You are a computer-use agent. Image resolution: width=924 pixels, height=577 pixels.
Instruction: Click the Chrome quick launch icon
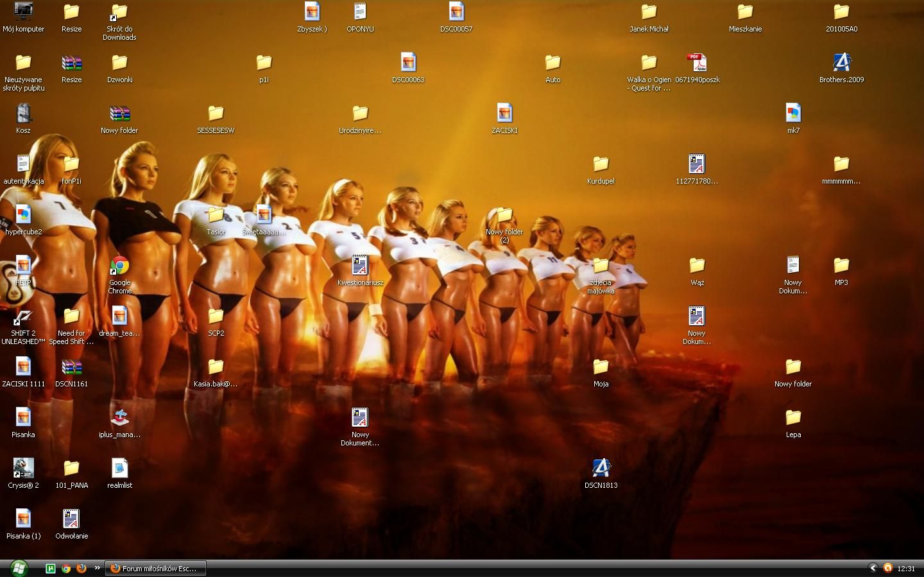(66, 568)
